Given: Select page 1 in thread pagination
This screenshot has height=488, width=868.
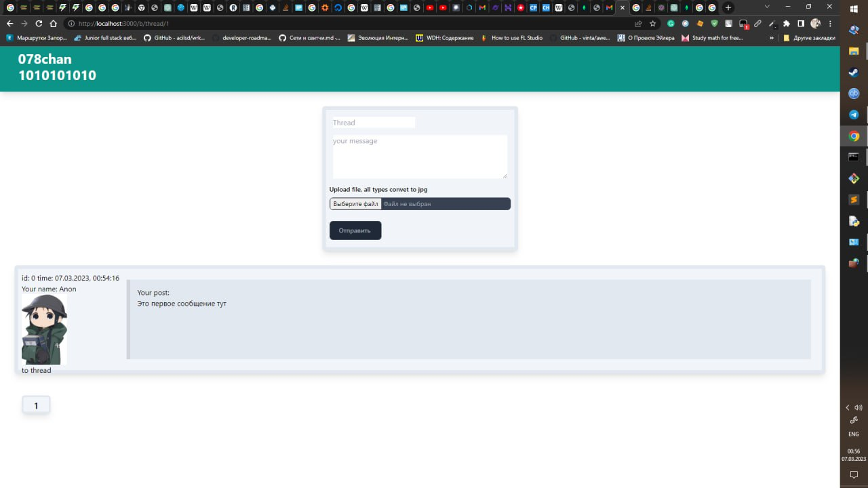Looking at the screenshot, I should coord(35,405).
